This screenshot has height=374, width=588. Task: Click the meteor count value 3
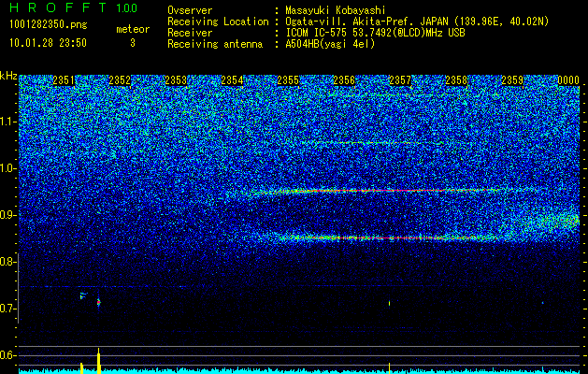coord(133,44)
